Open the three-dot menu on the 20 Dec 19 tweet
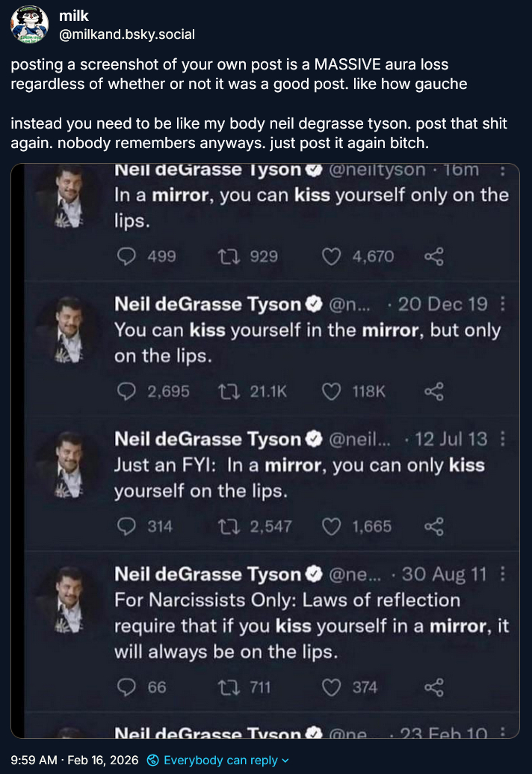 pyautogui.click(x=502, y=304)
